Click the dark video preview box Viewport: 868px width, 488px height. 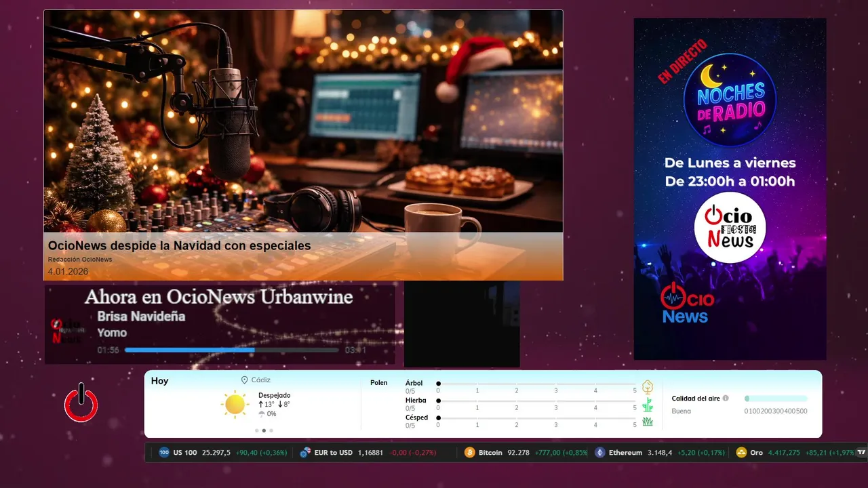pos(462,324)
